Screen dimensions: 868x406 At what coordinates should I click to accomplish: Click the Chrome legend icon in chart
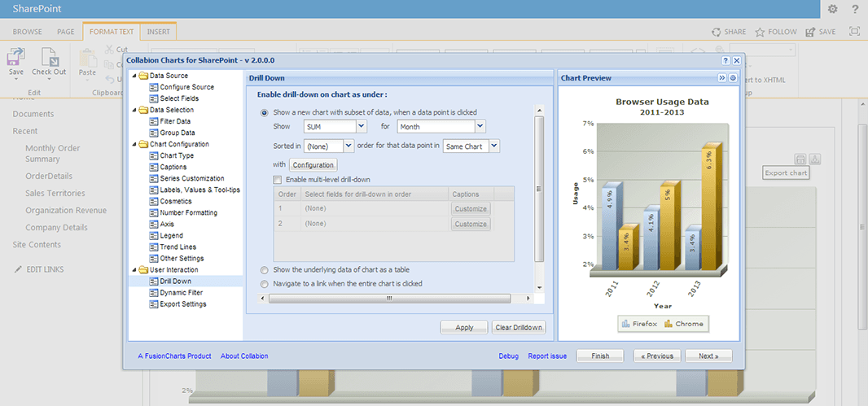(x=669, y=324)
